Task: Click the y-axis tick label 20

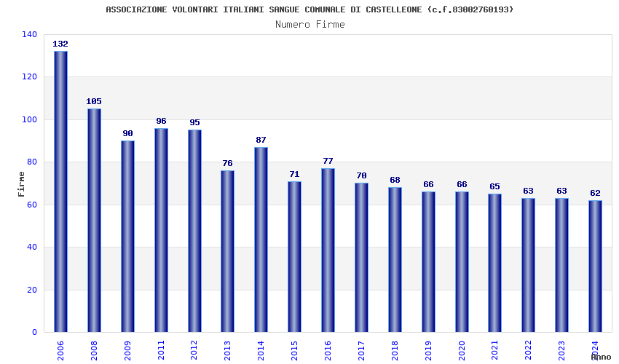Action: (32, 290)
